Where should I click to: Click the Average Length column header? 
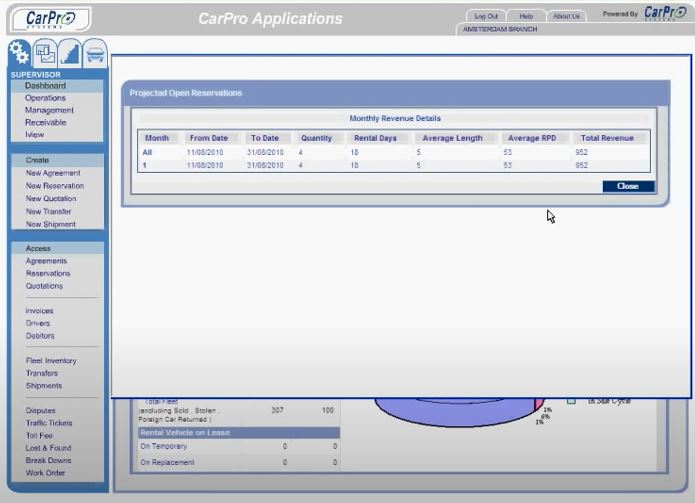pyautogui.click(x=452, y=138)
